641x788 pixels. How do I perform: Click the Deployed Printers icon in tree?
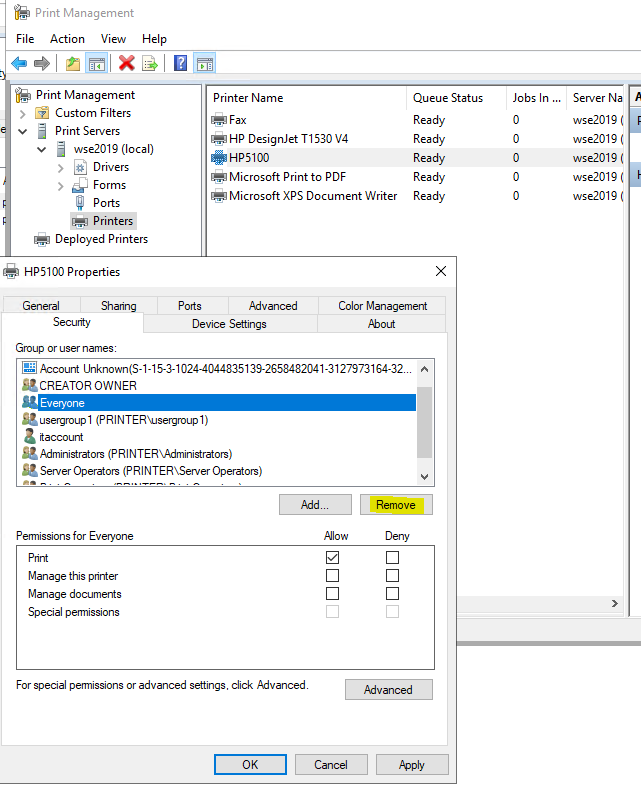42,239
